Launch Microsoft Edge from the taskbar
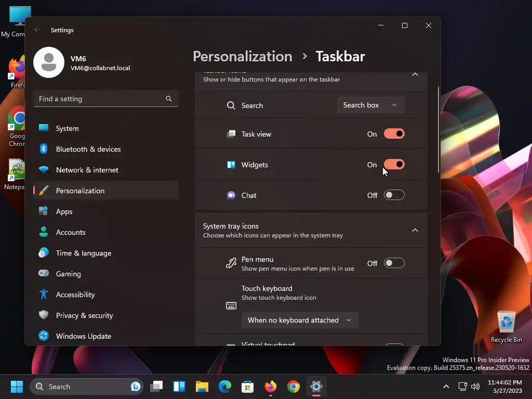 (x=224, y=387)
